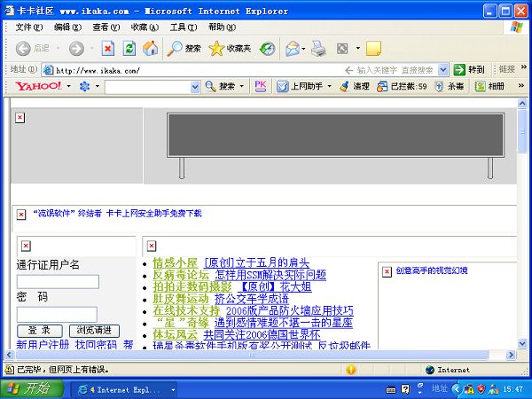
Task: Go to the Home page icon
Action: click(151, 49)
